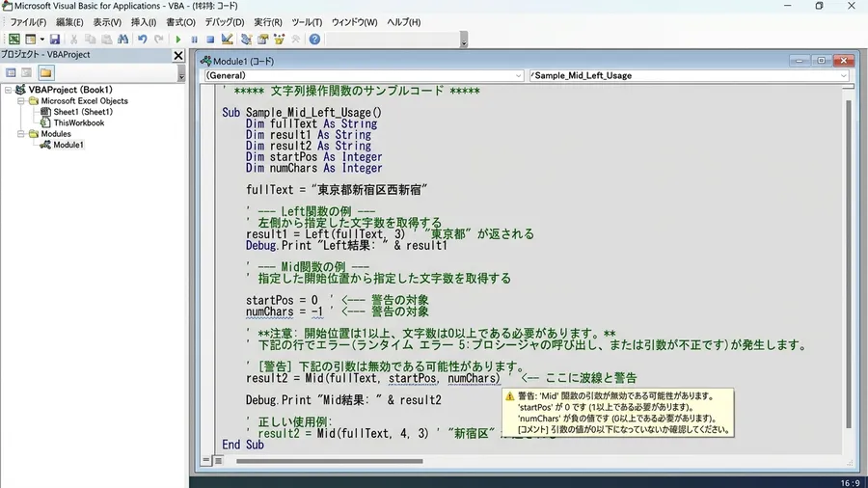Click Module1 code window icon in title
This screenshot has width=868, height=488.
point(206,61)
